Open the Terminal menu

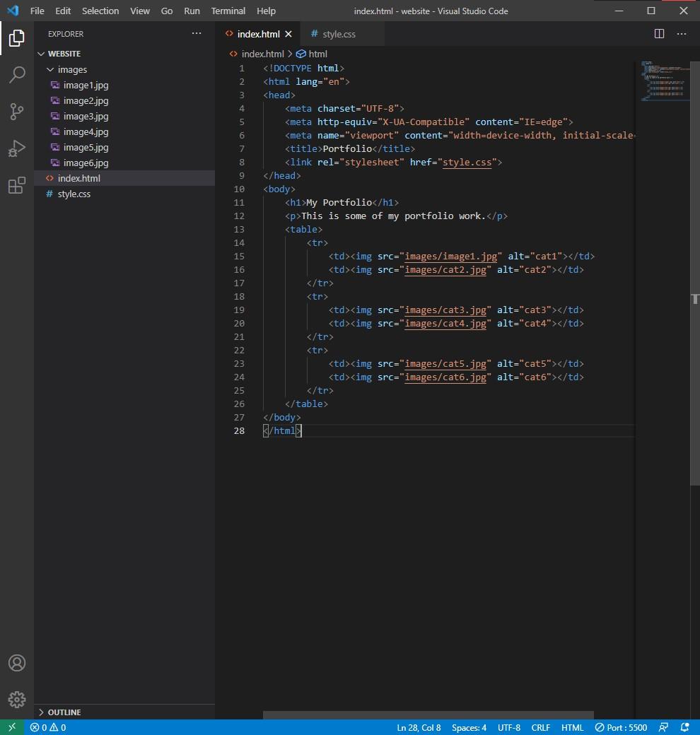click(228, 11)
